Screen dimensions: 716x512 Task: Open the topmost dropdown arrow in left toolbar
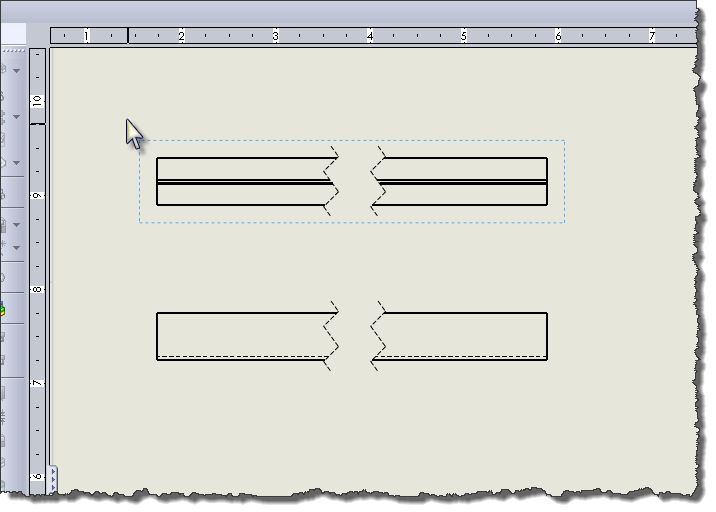[17, 72]
